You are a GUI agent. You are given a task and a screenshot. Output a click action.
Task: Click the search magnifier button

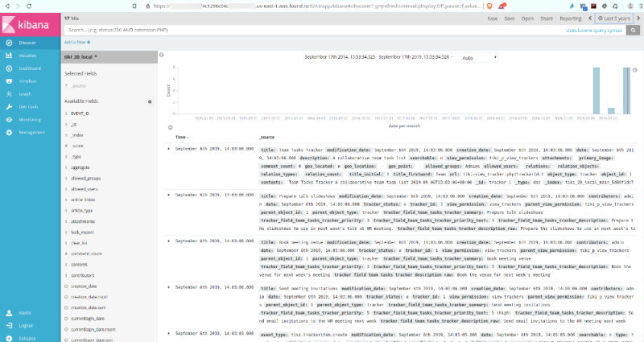(x=633, y=30)
